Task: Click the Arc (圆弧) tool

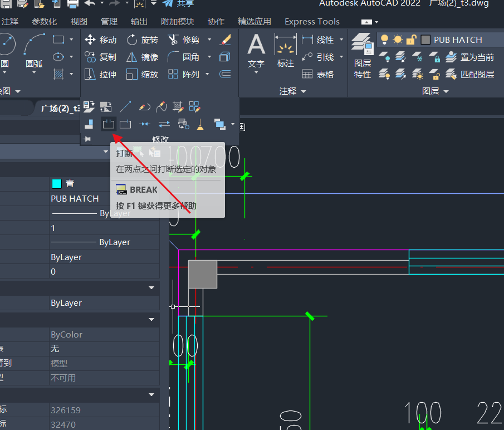Action: click(x=34, y=51)
